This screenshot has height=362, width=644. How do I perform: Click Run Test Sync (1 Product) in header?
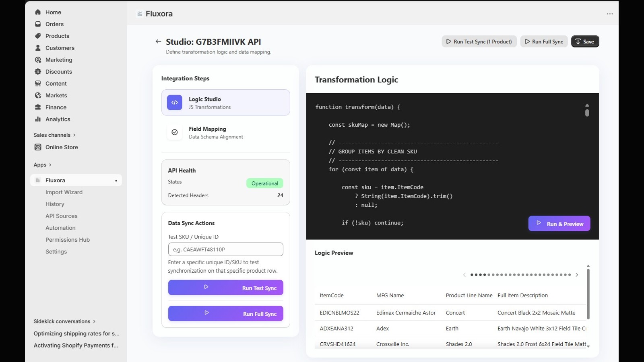tap(479, 41)
